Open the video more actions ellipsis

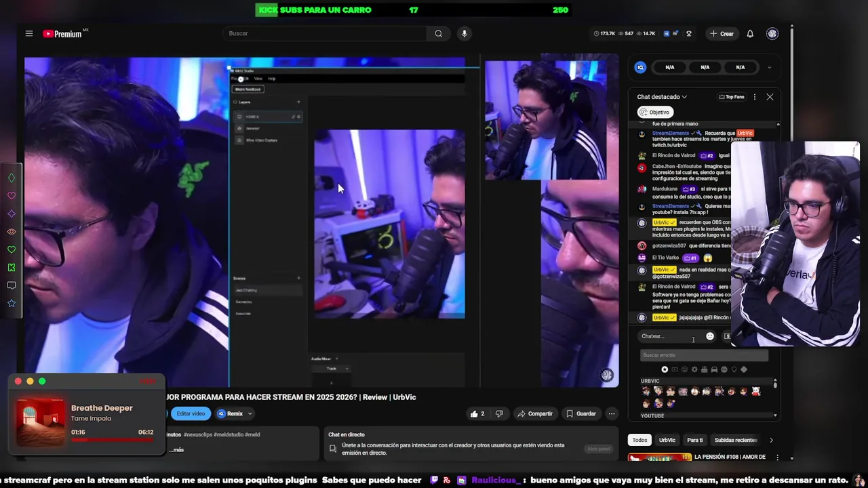click(612, 413)
